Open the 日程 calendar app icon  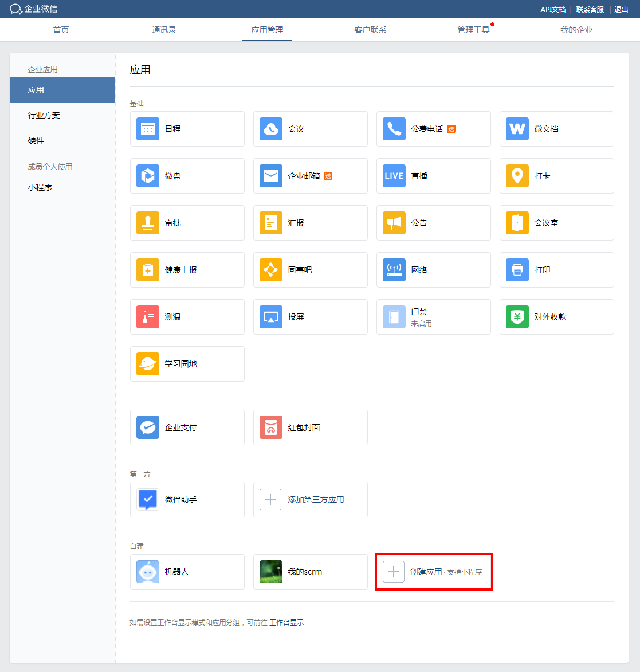[148, 129]
